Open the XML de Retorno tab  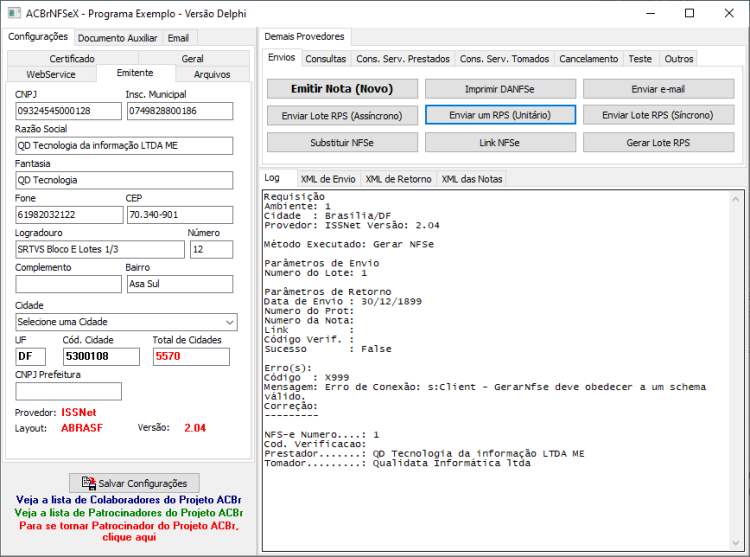[398, 179]
